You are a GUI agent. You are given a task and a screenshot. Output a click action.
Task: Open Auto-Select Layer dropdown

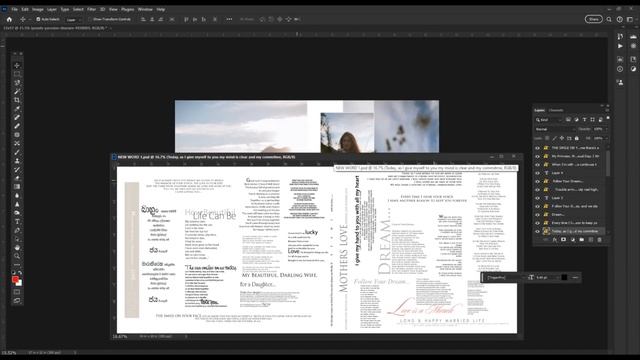(x=73, y=19)
